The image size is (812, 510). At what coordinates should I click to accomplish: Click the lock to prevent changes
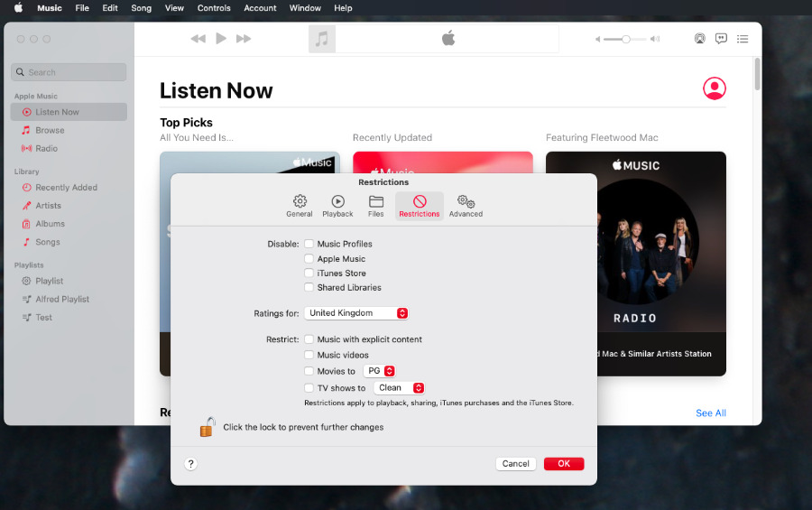pos(208,427)
